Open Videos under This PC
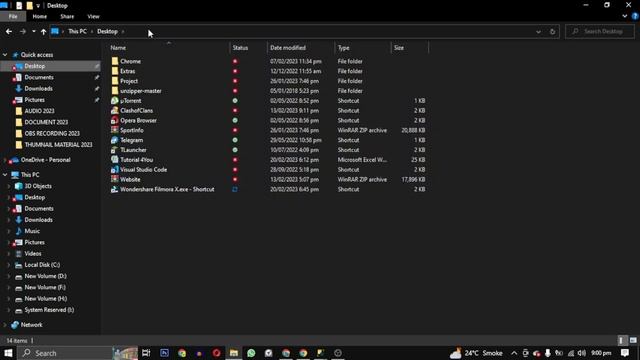640x360 pixels. tap(33, 253)
